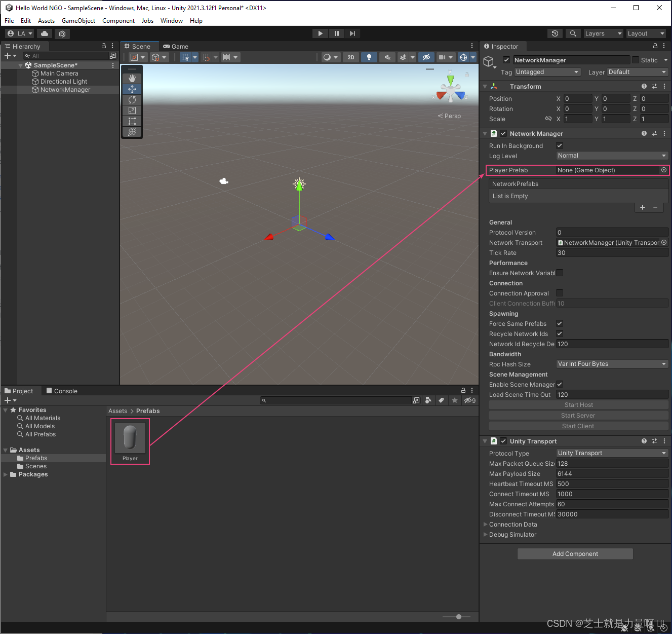Enable Connection Approval checkbox
The image size is (672, 634).
coord(560,293)
